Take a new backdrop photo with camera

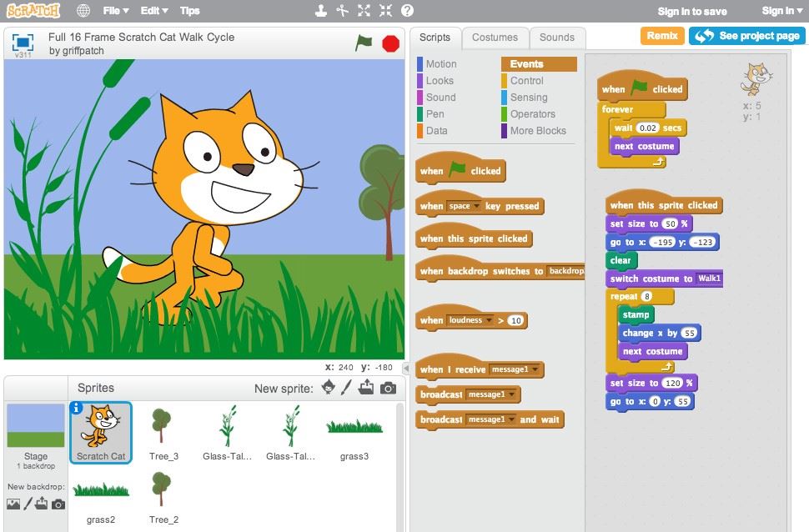point(58,504)
